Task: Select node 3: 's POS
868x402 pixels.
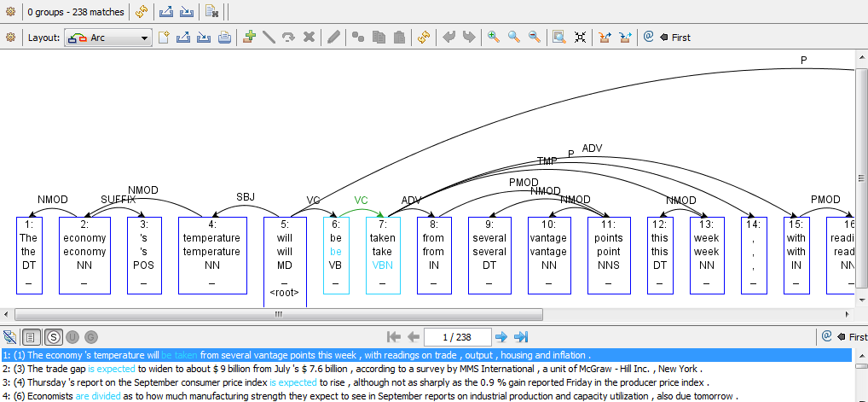Action: point(144,255)
